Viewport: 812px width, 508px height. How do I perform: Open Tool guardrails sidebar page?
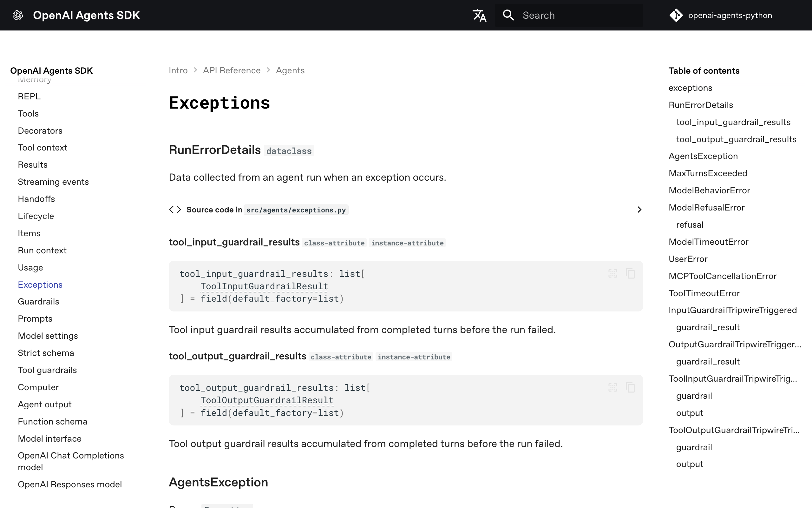(x=47, y=370)
